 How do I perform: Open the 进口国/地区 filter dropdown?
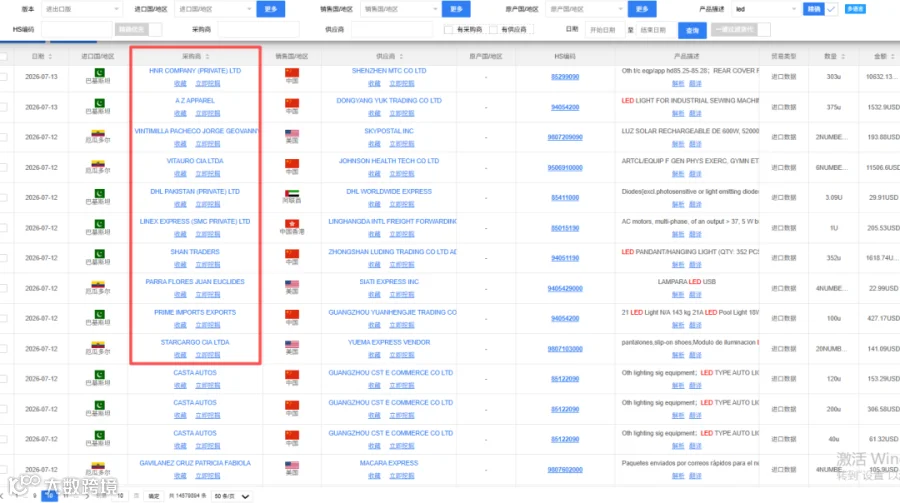[214, 9]
